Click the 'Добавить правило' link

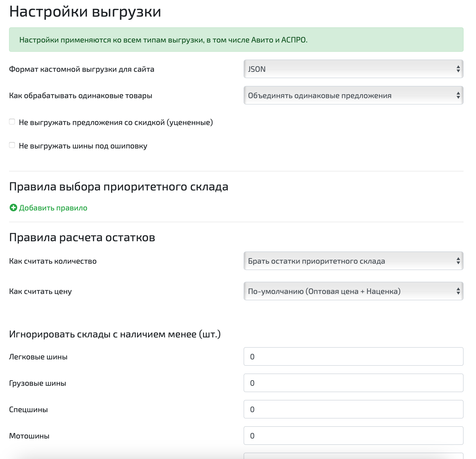click(53, 208)
